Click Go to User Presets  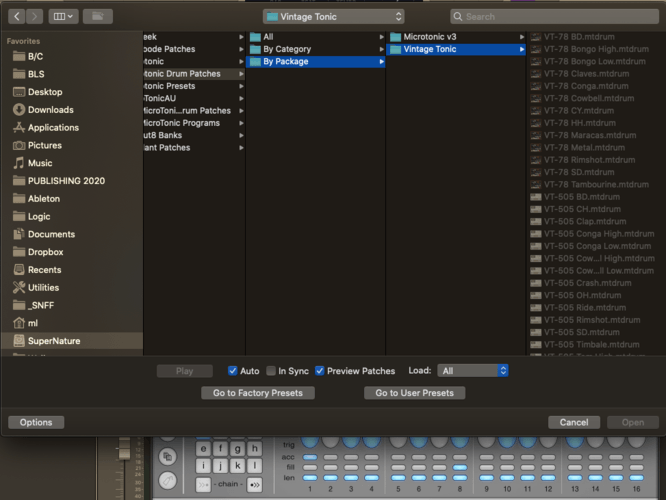pos(415,393)
